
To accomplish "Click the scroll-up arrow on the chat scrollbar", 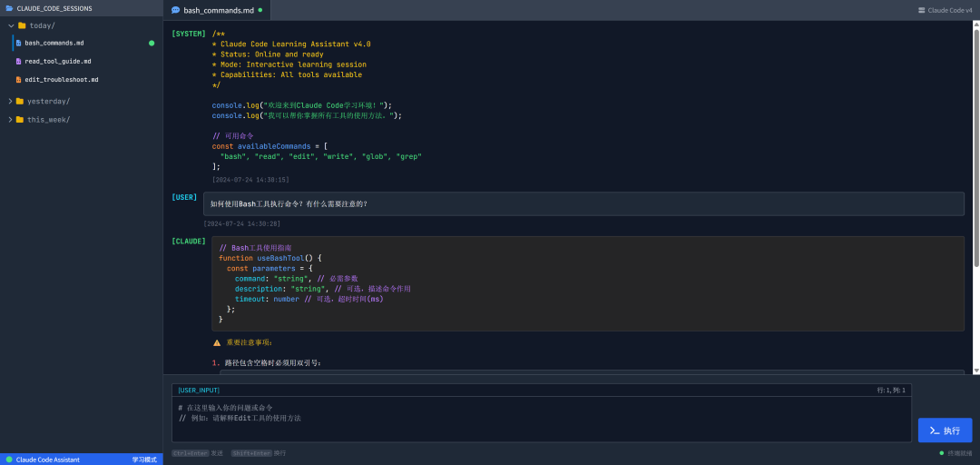I will click(975, 25).
